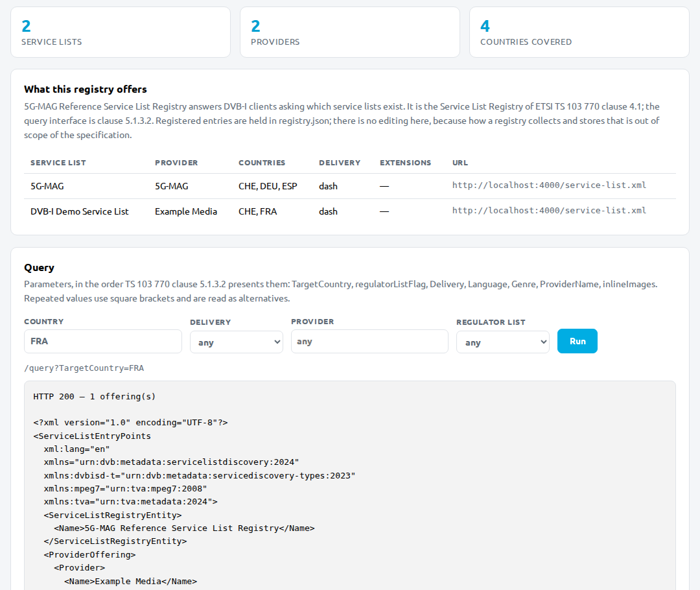
Task: Click the HTTP 200 — 1 offering(s) line
Action: click(94, 397)
